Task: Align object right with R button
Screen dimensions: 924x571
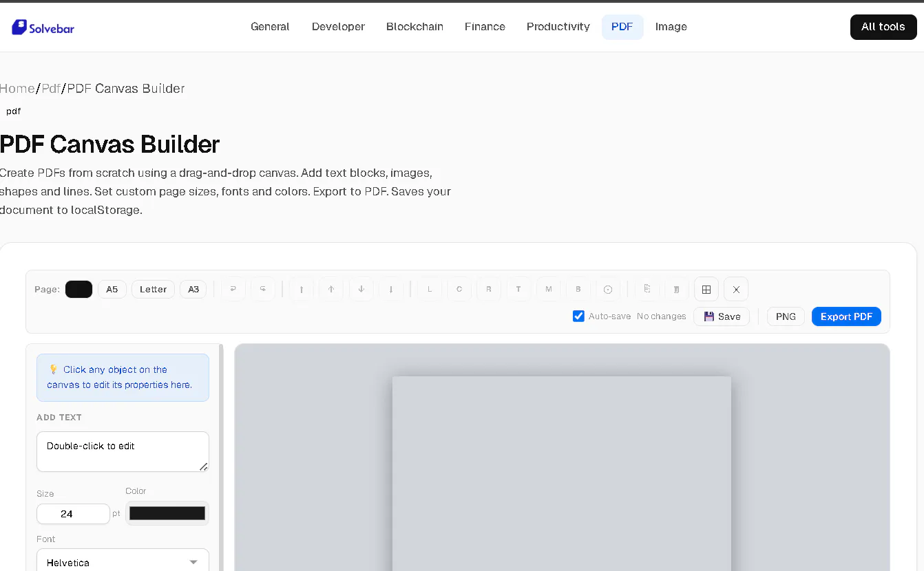Action: [489, 289]
